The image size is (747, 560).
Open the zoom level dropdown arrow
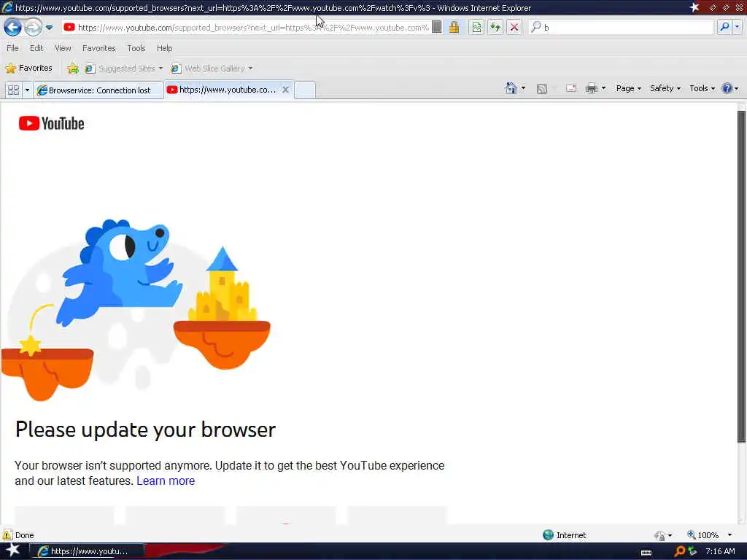(x=729, y=535)
